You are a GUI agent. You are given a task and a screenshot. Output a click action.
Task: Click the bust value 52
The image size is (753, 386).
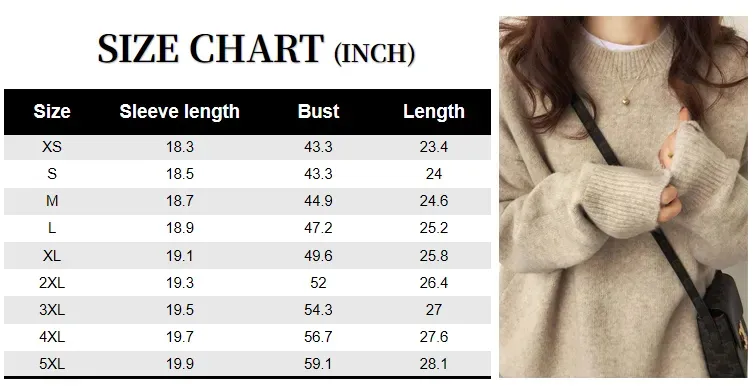click(x=318, y=283)
